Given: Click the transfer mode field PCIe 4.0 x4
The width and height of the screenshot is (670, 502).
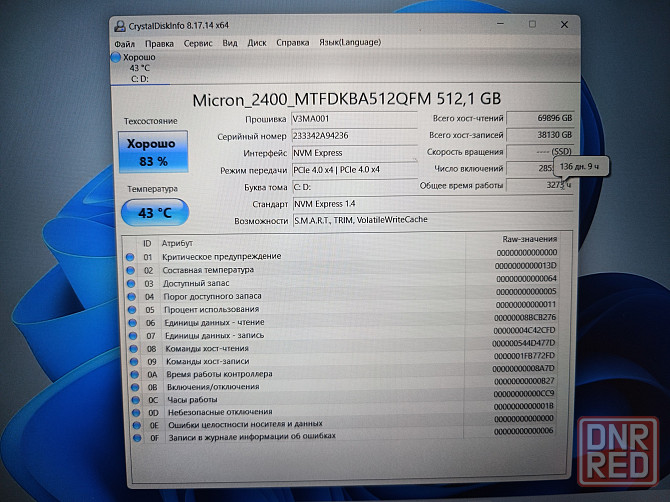Looking at the screenshot, I should pos(355,170).
